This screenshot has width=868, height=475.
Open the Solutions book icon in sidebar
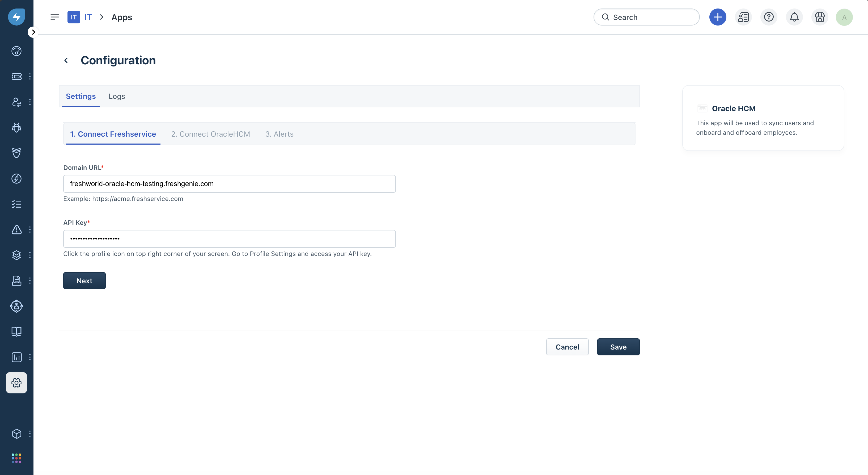(x=16, y=331)
